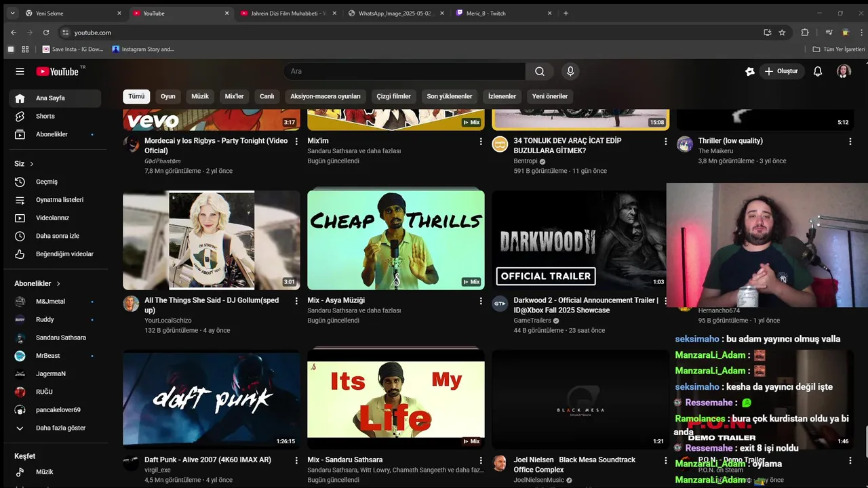This screenshot has width=868, height=488.
Task: Open options for Mix - Sandaru Sathsara
Action: tap(481, 460)
